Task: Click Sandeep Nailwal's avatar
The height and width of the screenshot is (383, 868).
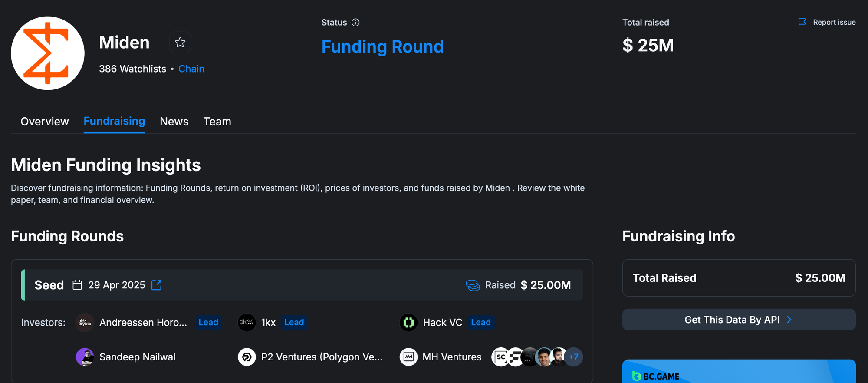Action: (x=85, y=357)
